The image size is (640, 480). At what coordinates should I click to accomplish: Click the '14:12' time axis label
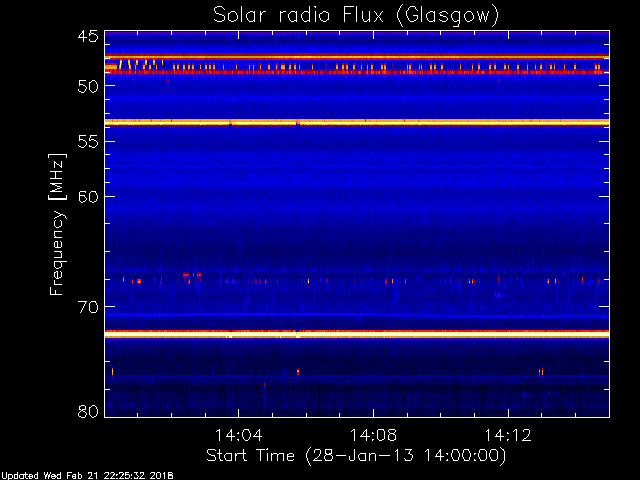coord(508,436)
